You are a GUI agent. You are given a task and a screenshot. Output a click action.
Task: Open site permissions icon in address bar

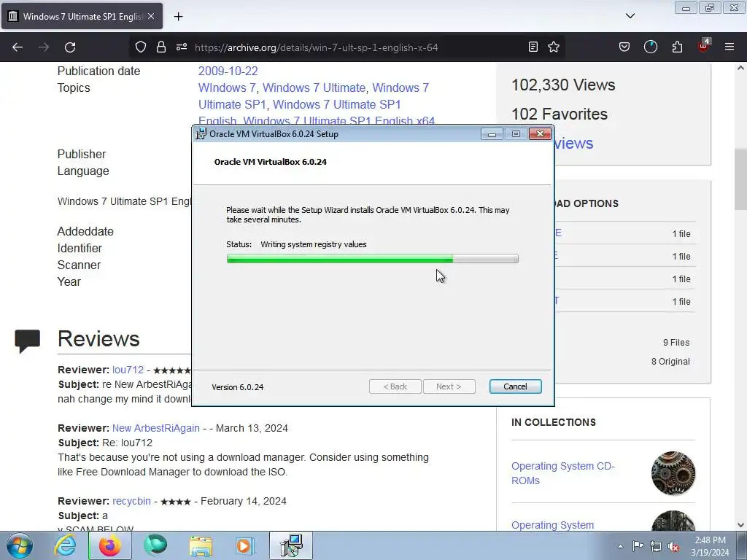[182, 47]
